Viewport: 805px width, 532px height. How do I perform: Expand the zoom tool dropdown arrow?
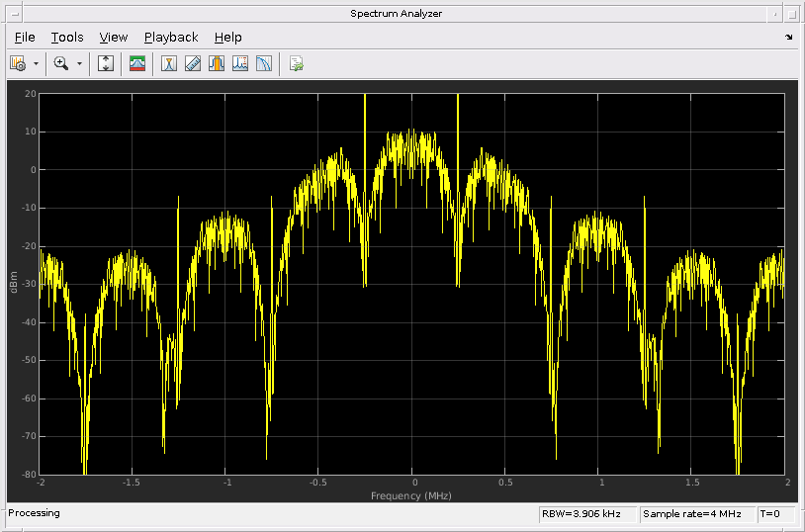(79, 63)
